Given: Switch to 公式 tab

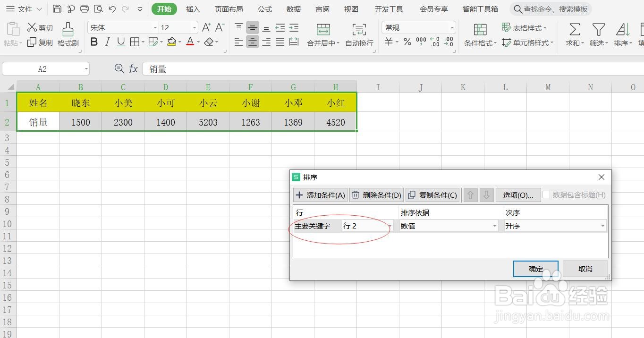Looking at the screenshot, I should point(265,9).
